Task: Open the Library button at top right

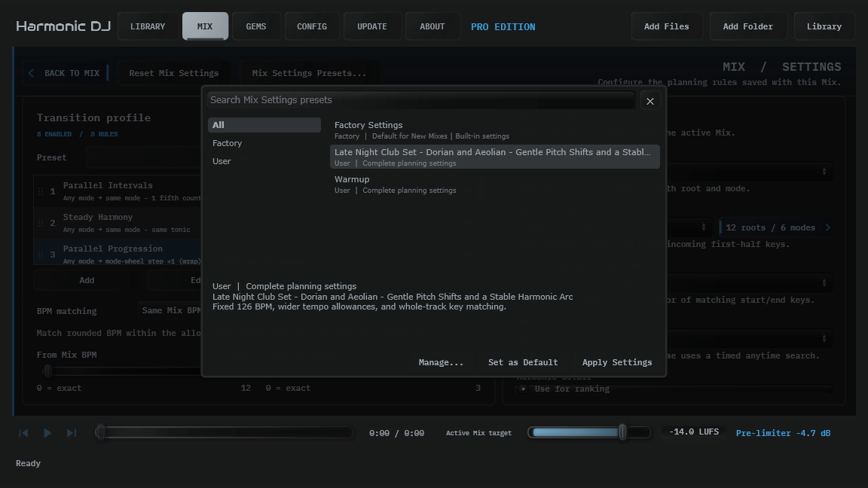Action: [x=824, y=26]
